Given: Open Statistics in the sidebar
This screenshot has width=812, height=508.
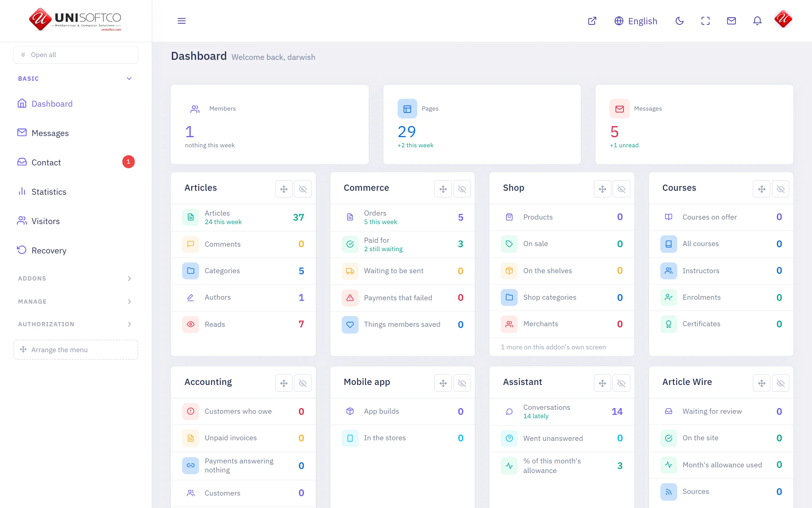Looking at the screenshot, I should click(x=76, y=192).
